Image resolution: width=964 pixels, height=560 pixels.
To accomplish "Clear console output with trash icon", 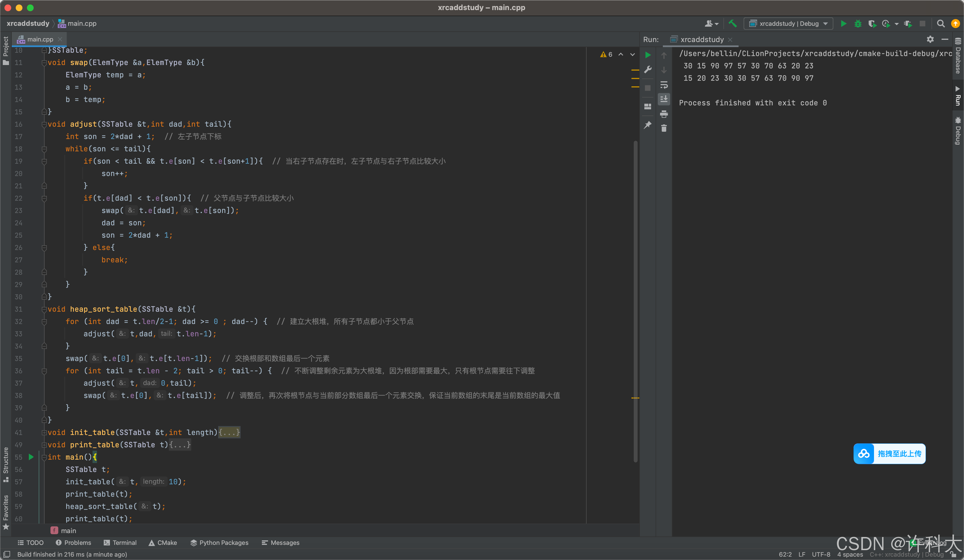I will point(664,128).
